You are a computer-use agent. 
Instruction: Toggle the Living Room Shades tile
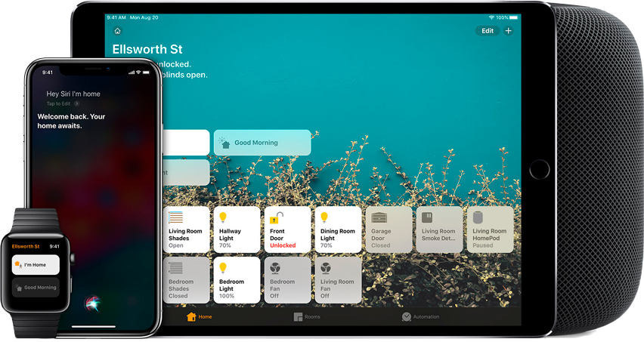(x=187, y=230)
